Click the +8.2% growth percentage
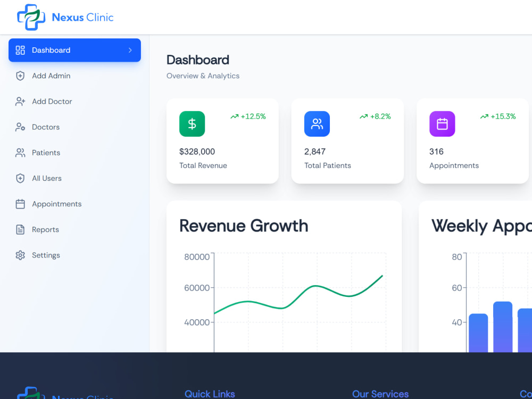Viewport: 532px width, 399px height. (x=380, y=117)
